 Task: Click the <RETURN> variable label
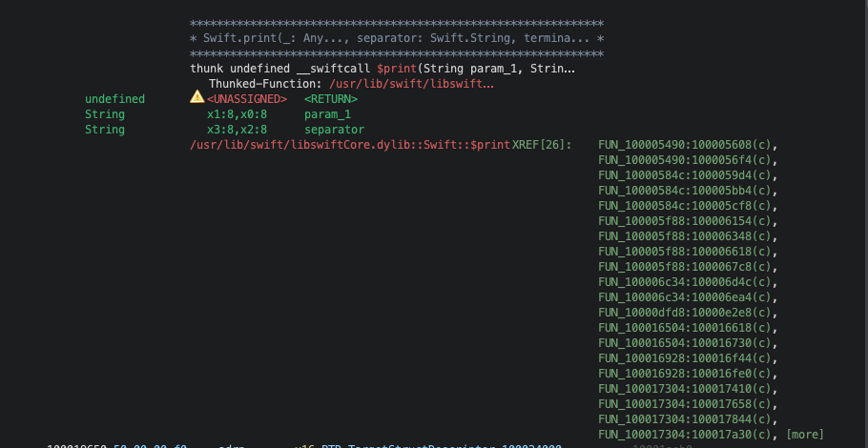click(x=330, y=99)
